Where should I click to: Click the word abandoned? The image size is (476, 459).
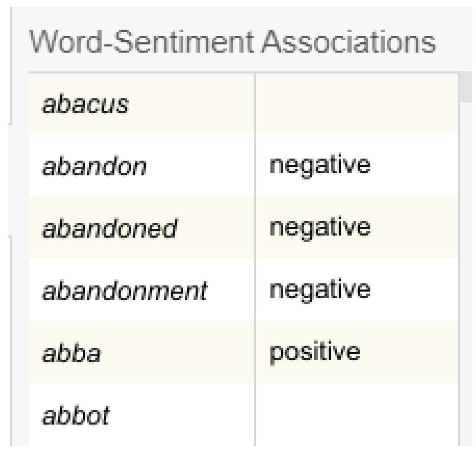(x=109, y=228)
